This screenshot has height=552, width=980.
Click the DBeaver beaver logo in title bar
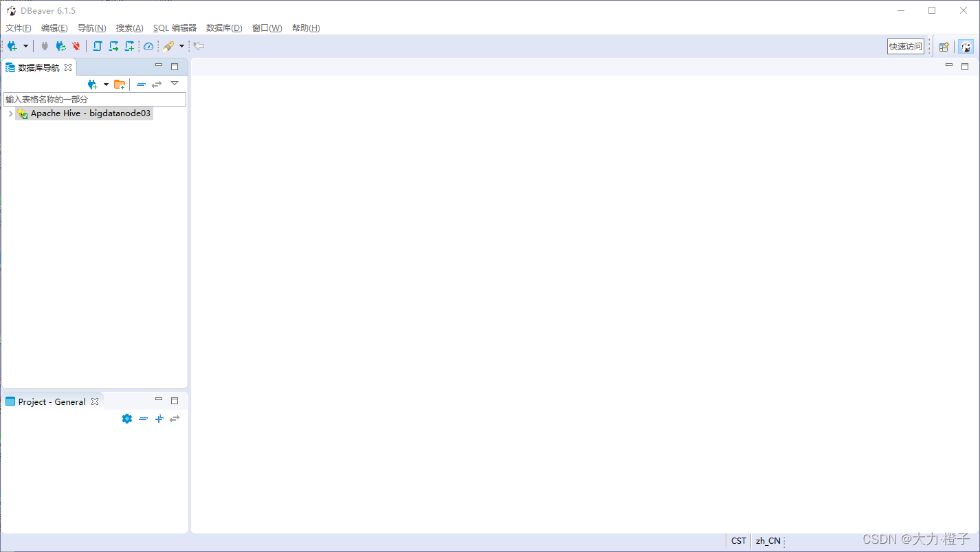(12, 10)
